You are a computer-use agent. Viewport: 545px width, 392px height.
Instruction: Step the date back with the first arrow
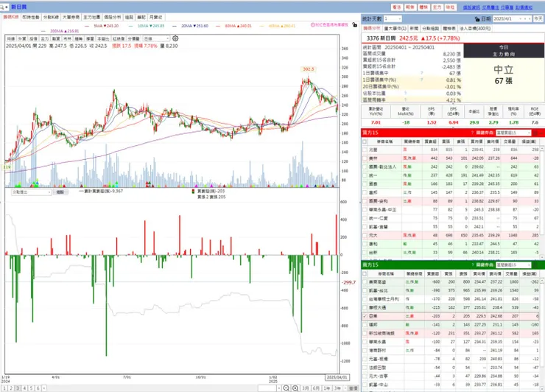[520, 18]
